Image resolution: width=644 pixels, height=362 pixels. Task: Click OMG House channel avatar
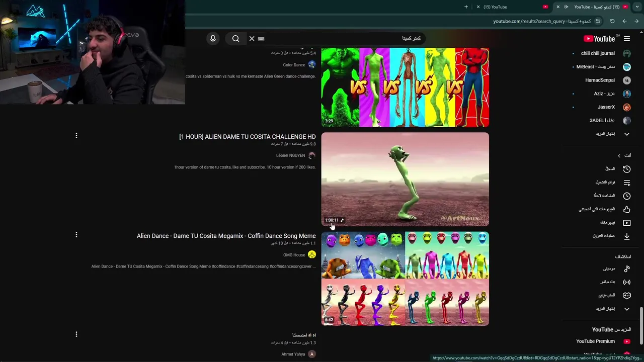click(312, 255)
